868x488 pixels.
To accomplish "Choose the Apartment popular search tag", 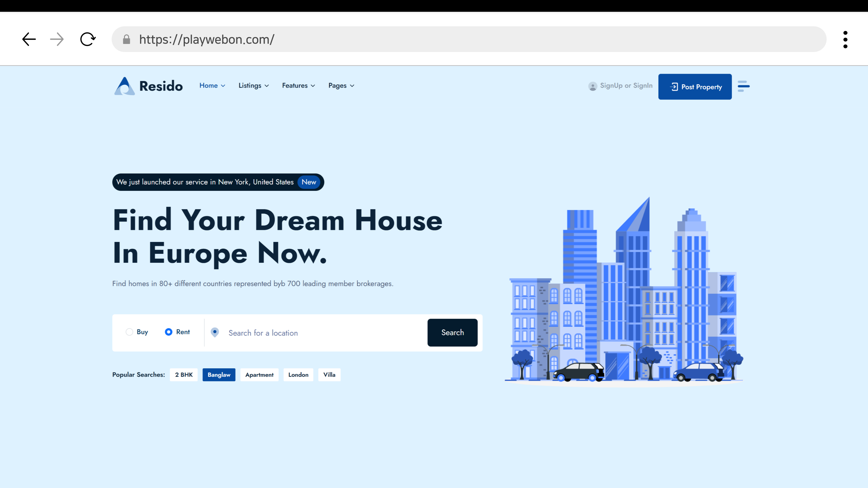I will [x=259, y=374].
